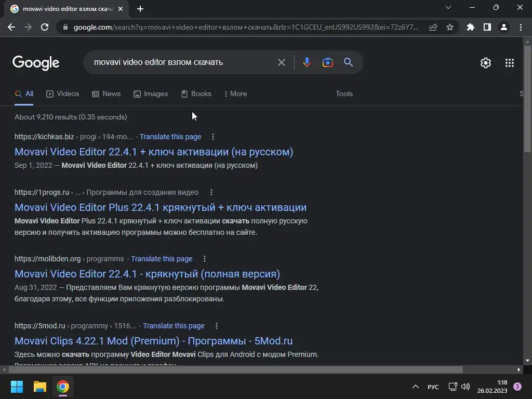
Task: Open a new browser tab
Action: (140, 9)
